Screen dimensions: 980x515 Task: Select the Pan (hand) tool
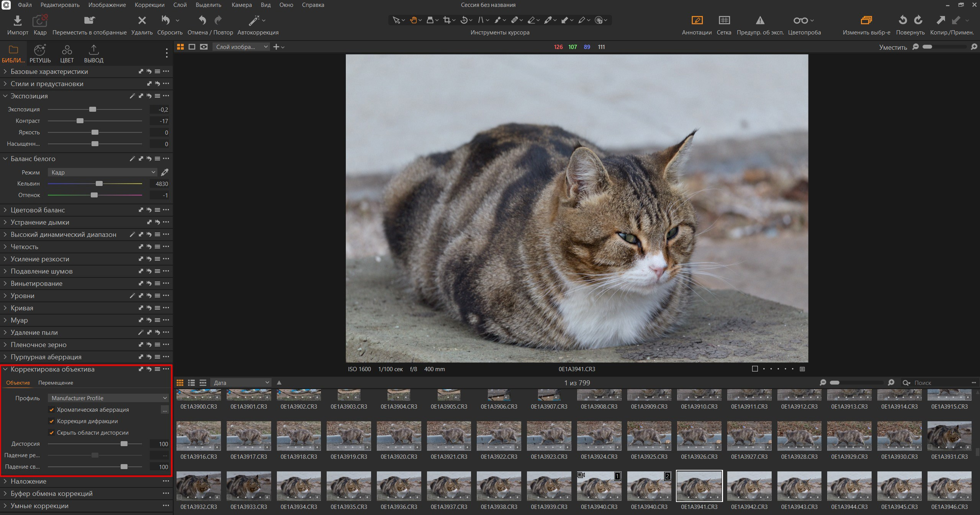click(414, 20)
